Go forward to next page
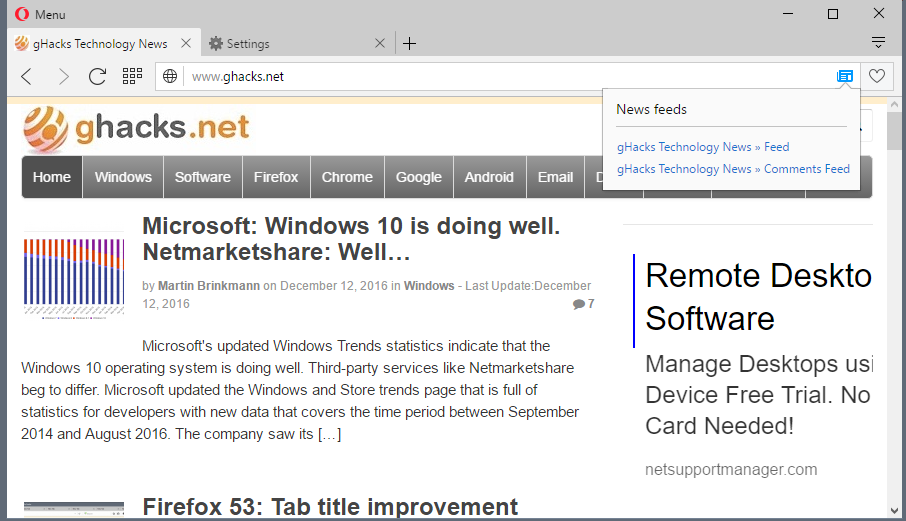The height and width of the screenshot is (521, 906). [x=63, y=76]
